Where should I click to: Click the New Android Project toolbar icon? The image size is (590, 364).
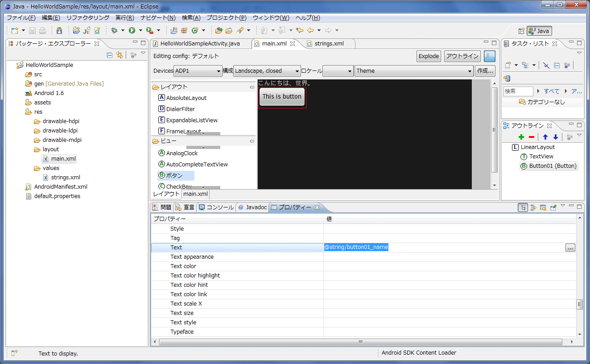point(76,30)
